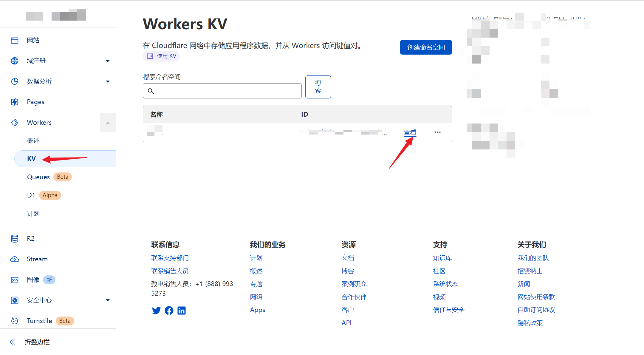Open footer Apps link
Image resolution: width=644 pixels, height=355 pixels.
point(258,310)
